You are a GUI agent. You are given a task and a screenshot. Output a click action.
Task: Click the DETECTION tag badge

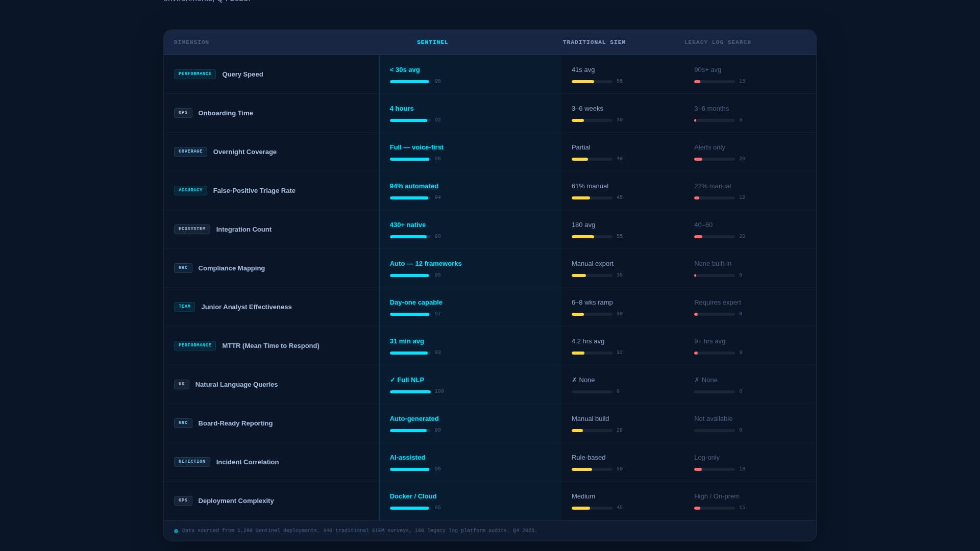coord(192,462)
